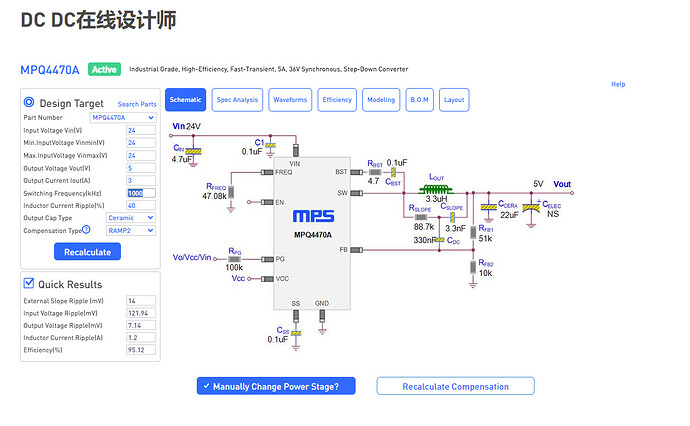
Task: Click the Switching Frequency field
Action: click(141, 193)
